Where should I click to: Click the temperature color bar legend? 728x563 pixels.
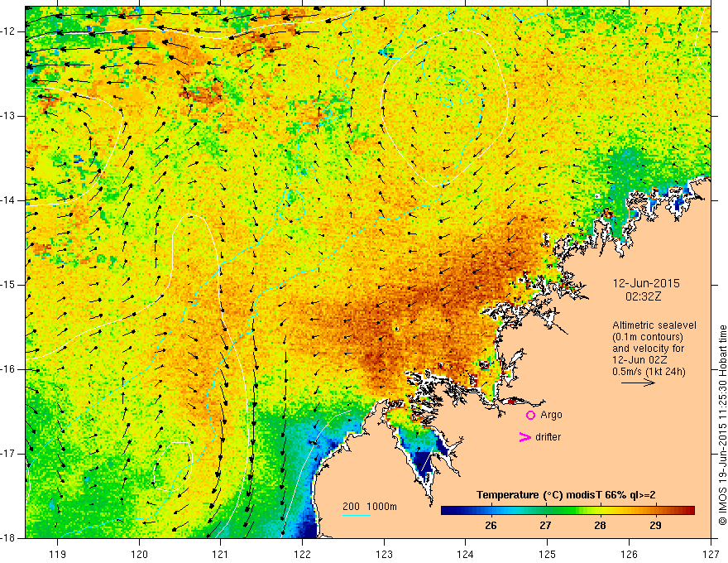(x=568, y=510)
